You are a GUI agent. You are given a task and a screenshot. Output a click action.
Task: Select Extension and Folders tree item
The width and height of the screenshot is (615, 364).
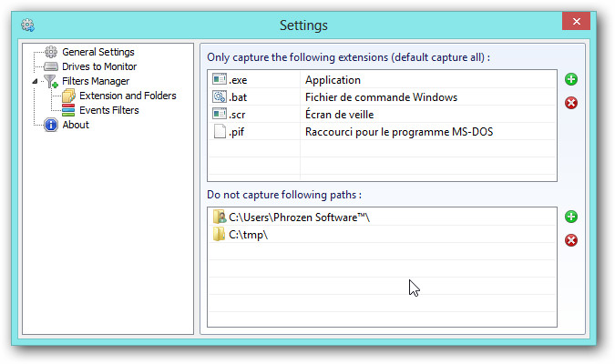pyautogui.click(x=127, y=96)
